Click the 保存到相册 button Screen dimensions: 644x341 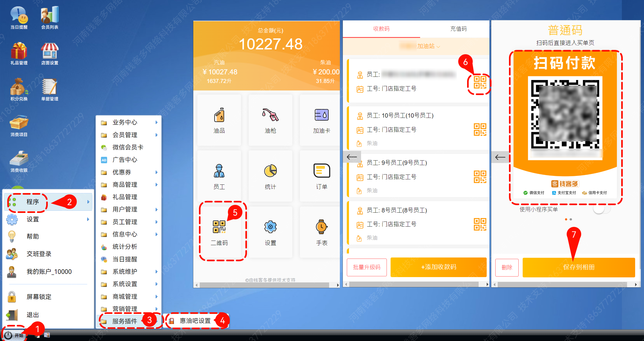pyautogui.click(x=578, y=267)
